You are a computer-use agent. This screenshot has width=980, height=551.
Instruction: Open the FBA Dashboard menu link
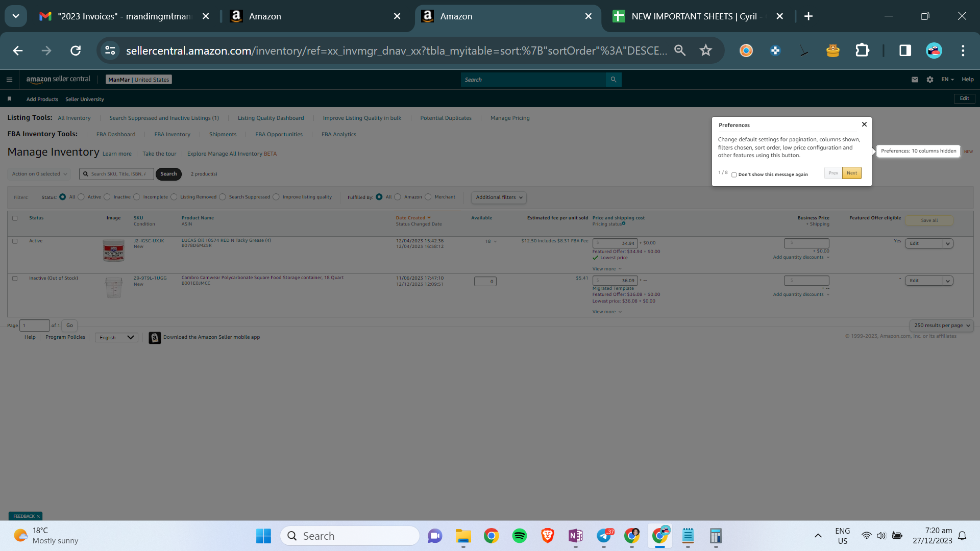pyautogui.click(x=116, y=135)
